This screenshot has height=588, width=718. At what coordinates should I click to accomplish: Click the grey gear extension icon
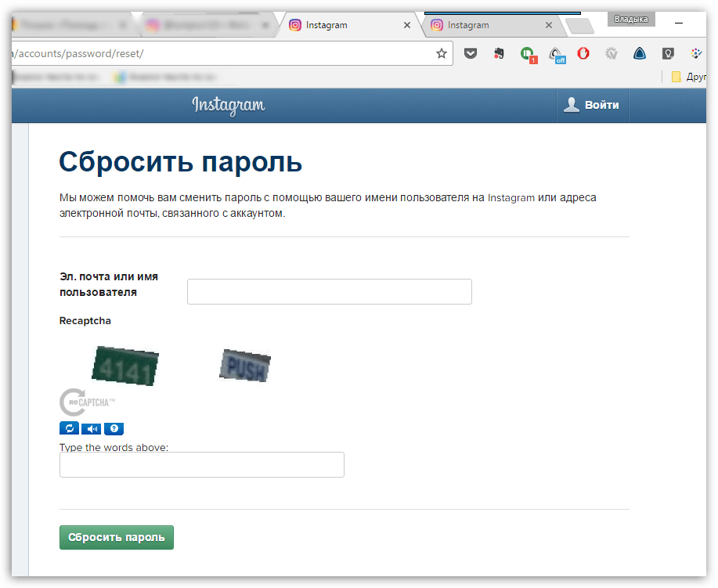[612, 53]
